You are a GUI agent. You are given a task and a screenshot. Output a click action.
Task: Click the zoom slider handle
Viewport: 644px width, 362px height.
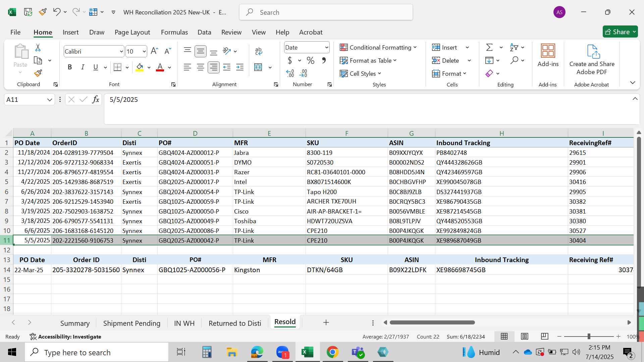pyautogui.click(x=589, y=336)
